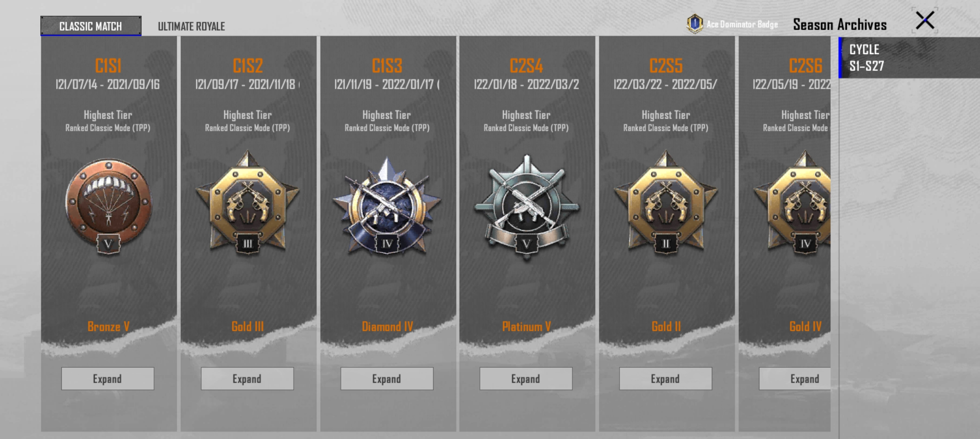Click the C2S4 season title
The image size is (980, 439).
click(527, 65)
